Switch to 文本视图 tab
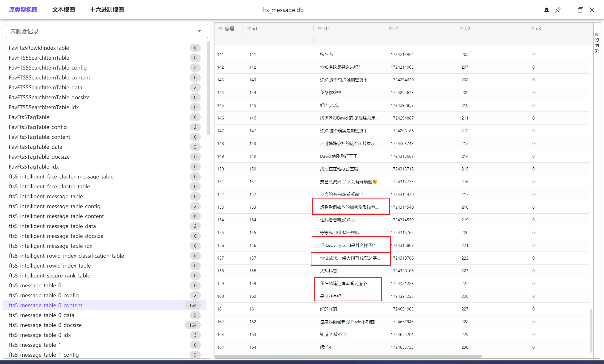Image resolution: width=604 pixels, height=364 pixels. (x=63, y=10)
